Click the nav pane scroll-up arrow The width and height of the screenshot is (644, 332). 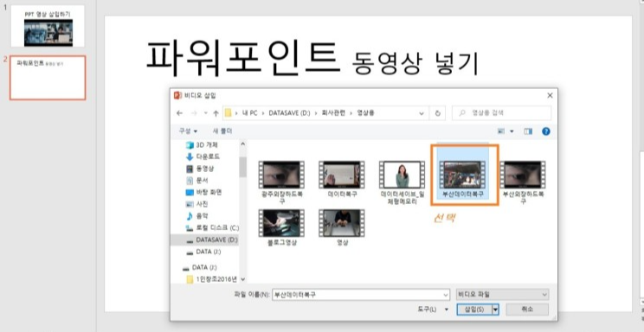click(x=242, y=144)
